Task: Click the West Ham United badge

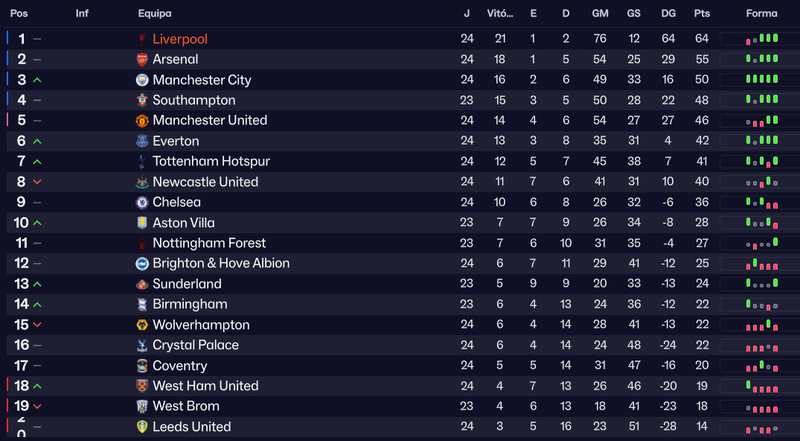Action: (142, 386)
